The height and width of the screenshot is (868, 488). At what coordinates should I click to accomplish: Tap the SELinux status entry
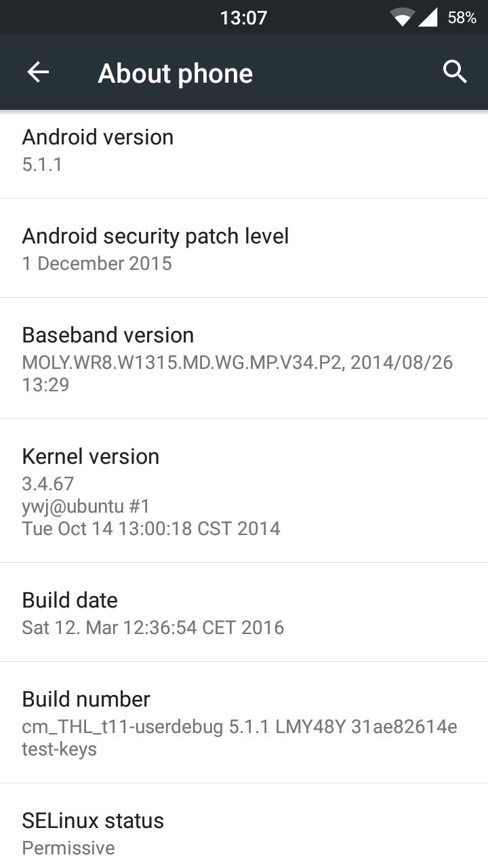[244, 826]
